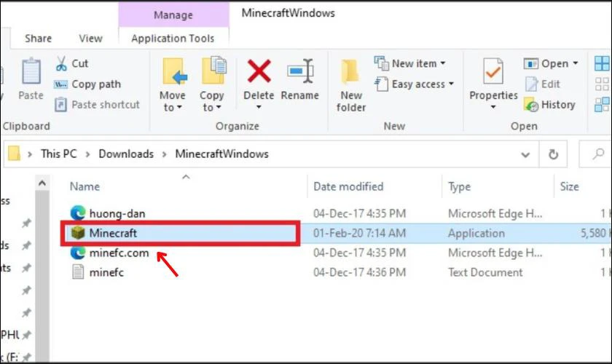The width and height of the screenshot is (612, 364).
Task: Expand the Properties dropdown arrow
Action: pyautogui.click(x=493, y=107)
